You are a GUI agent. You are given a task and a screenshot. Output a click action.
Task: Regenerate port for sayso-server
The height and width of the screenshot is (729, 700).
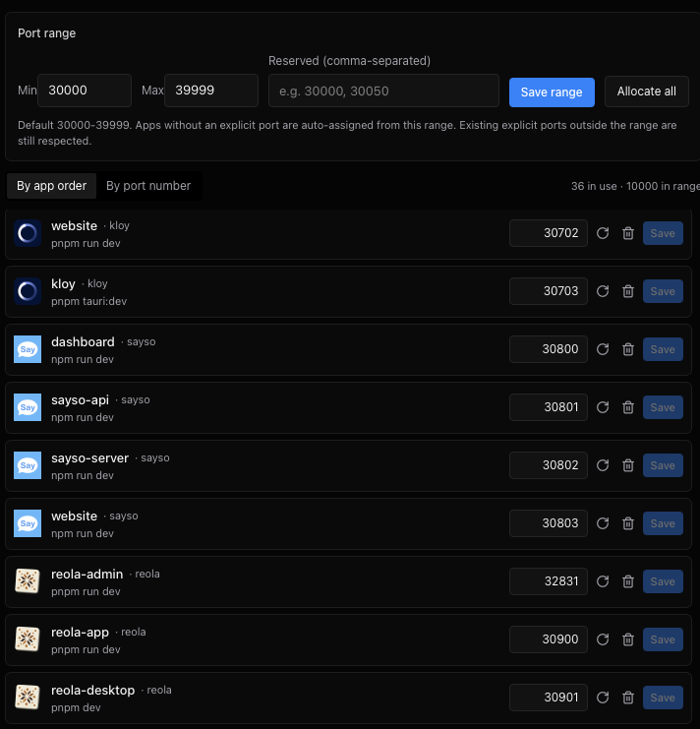tap(603, 465)
